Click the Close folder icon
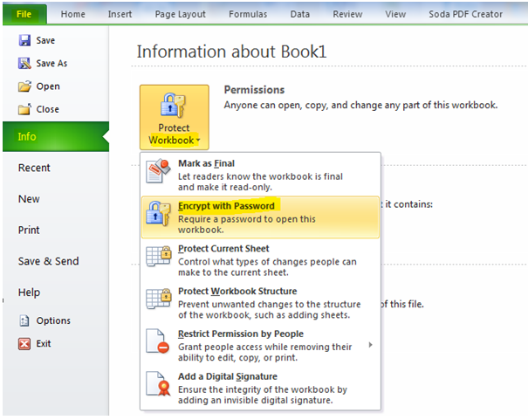The width and height of the screenshot is (528, 420). point(24,109)
